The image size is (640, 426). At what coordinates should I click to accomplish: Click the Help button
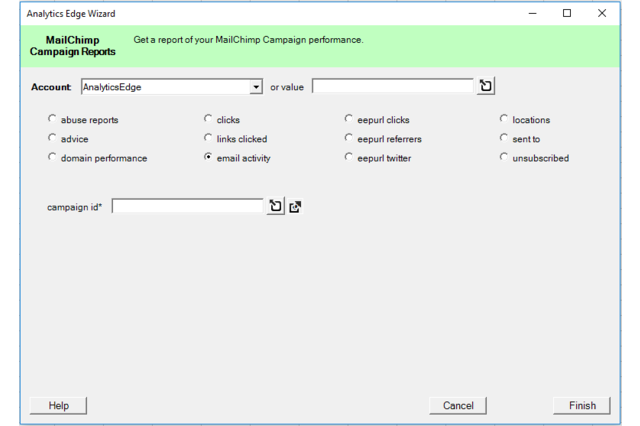coord(58,406)
